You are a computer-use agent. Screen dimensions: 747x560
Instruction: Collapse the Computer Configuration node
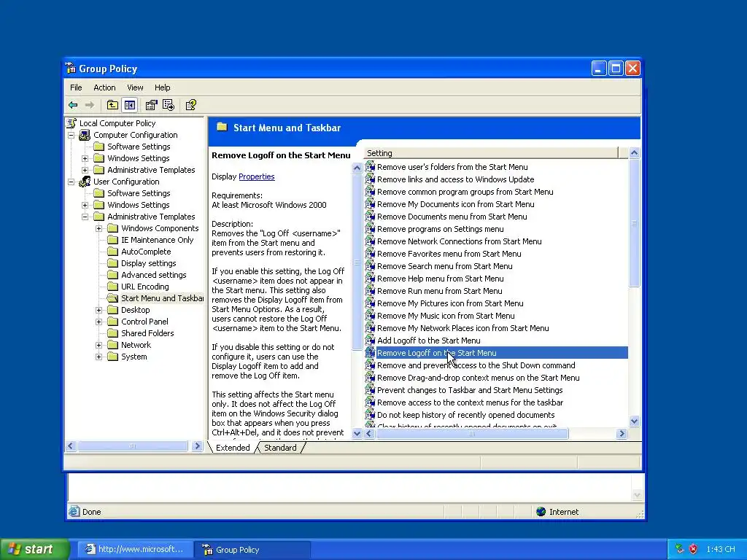tap(71, 135)
